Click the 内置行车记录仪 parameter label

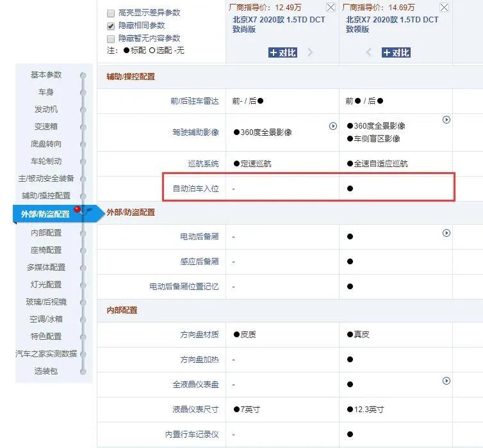[192, 434]
